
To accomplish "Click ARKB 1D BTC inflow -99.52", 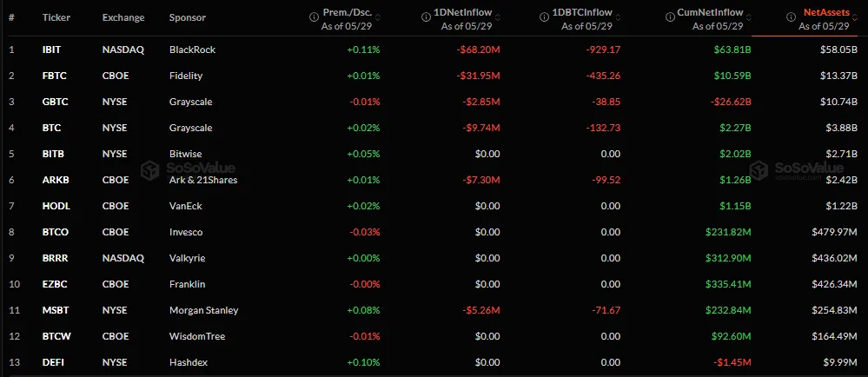I will [x=604, y=180].
